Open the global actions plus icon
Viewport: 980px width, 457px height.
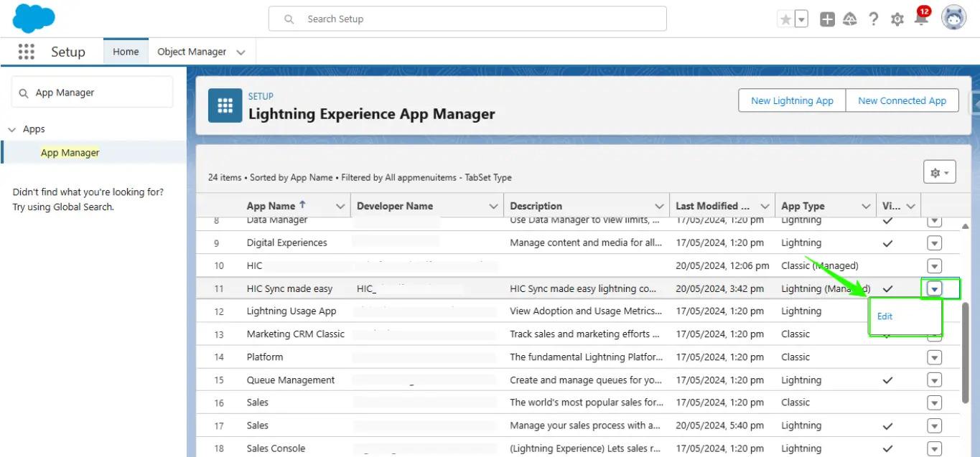(827, 19)
